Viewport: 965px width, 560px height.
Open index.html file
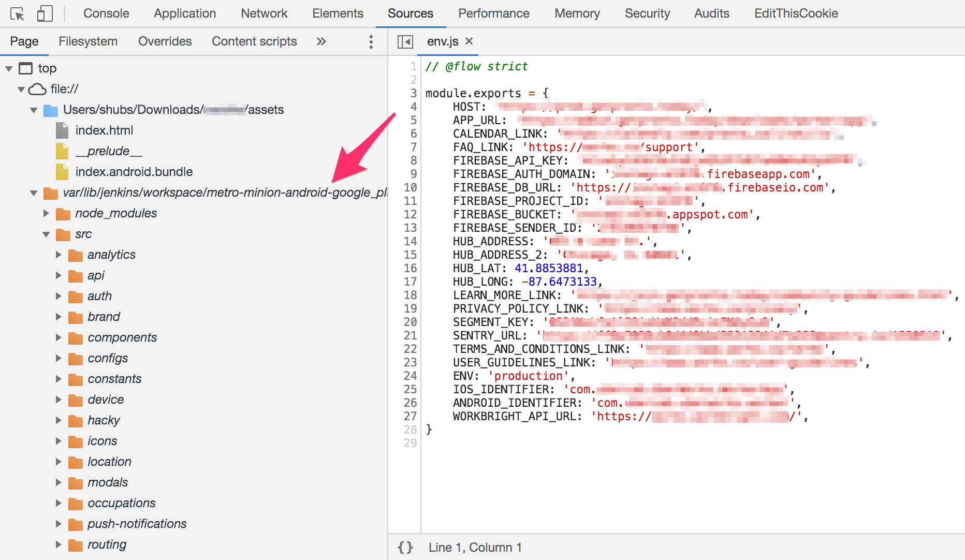pos(104,130)
